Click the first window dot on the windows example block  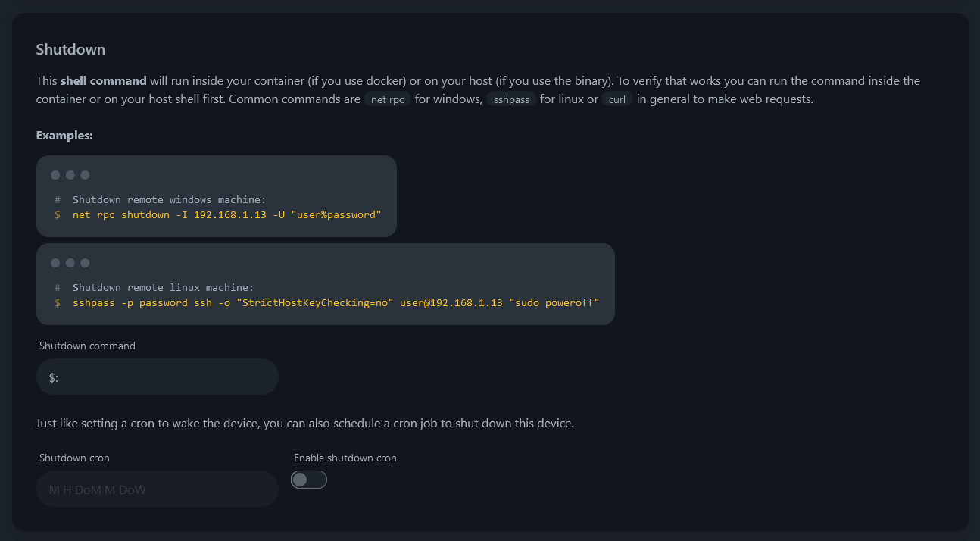coord(55,174)
